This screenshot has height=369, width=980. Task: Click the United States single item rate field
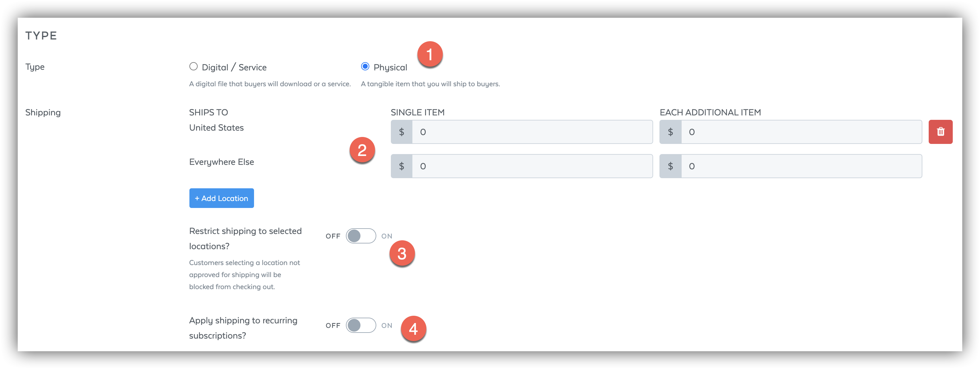[532, 132]
